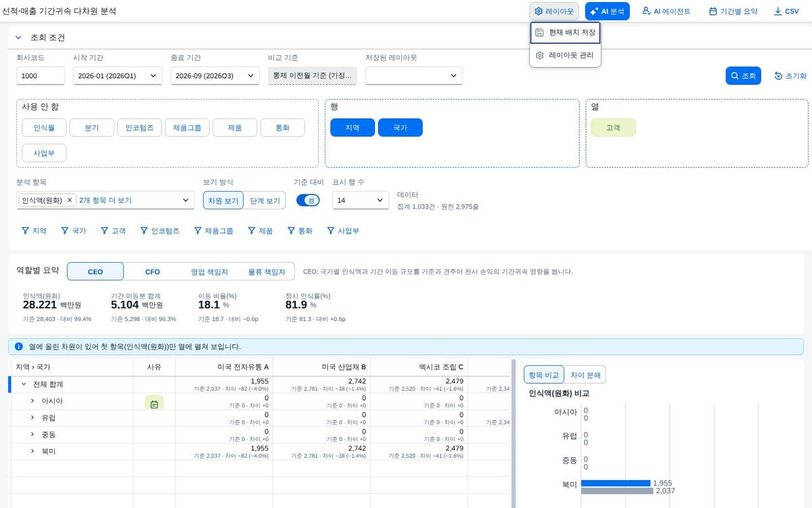Select the 분기 dimension chip
Image resolution: width=812 pixels, height=508 pixels.
[91, 127]
